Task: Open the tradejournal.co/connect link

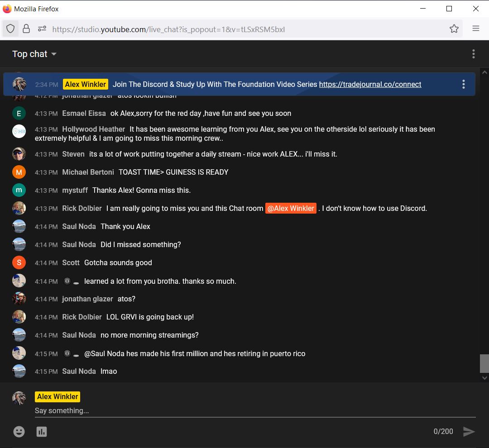Action: click(x=370, y=84)
